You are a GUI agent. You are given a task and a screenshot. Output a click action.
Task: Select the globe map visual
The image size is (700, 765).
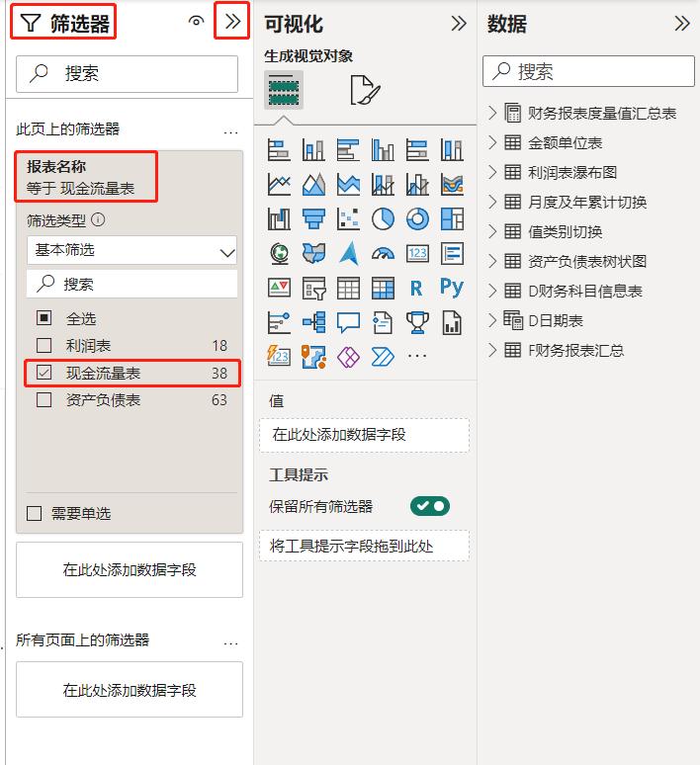pyautogui.click(x=279, y=254)
